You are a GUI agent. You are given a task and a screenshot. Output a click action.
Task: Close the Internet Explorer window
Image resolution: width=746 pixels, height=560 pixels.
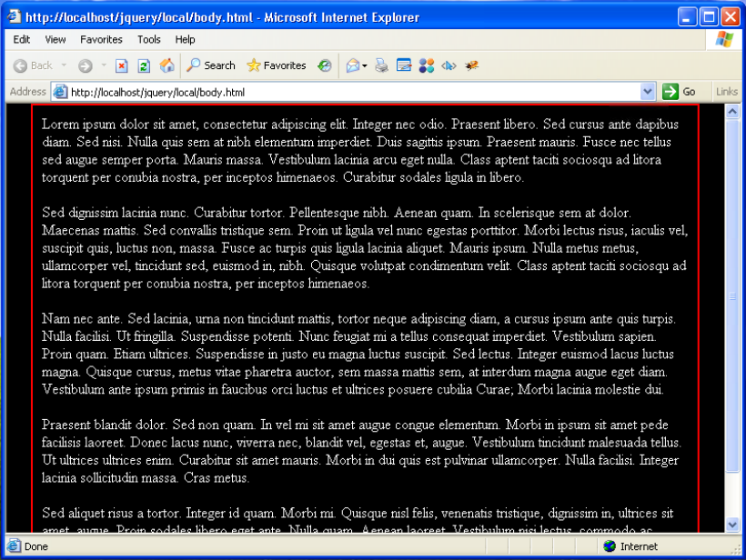(731, 16)
